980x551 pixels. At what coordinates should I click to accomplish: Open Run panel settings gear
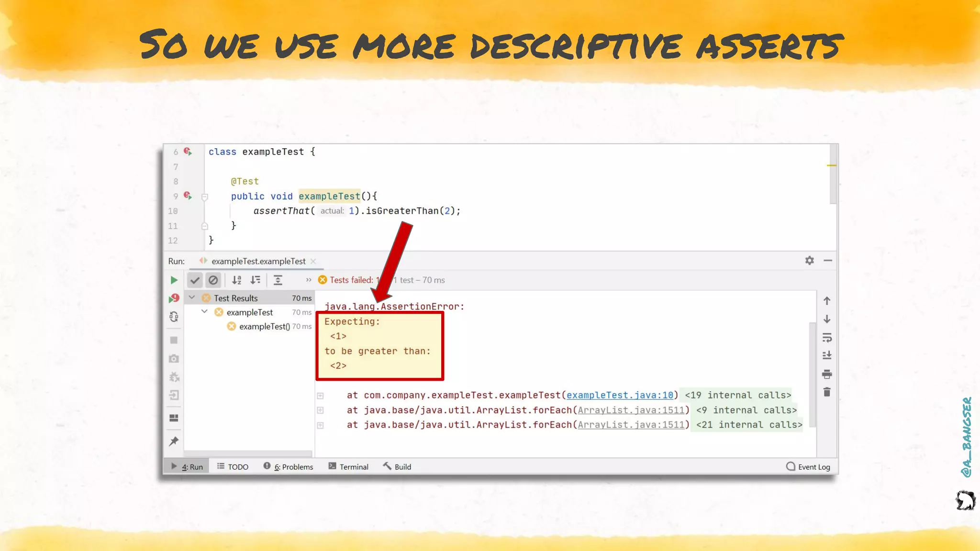click(809, 261)
